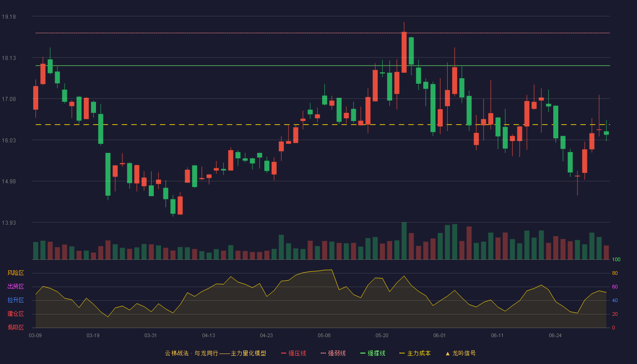Toggle the 主力成本 legend entry
The width and height of the screenshot is (637, 364).
(415, 353)
